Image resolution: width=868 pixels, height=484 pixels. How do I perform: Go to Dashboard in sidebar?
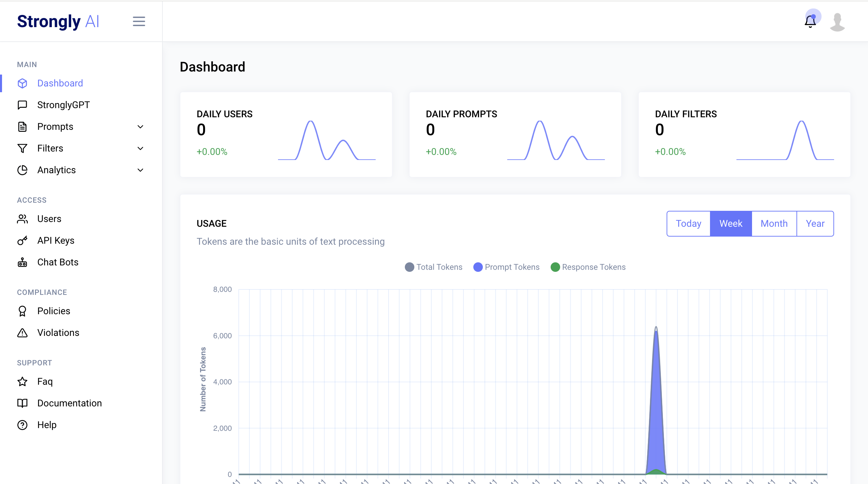pyautogui.click(x=60, y=83)
